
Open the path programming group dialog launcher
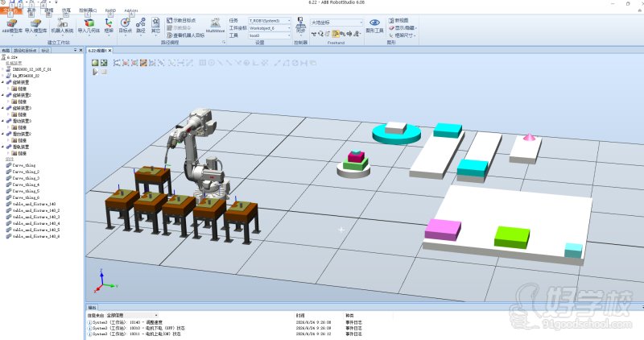click(224, 43)
